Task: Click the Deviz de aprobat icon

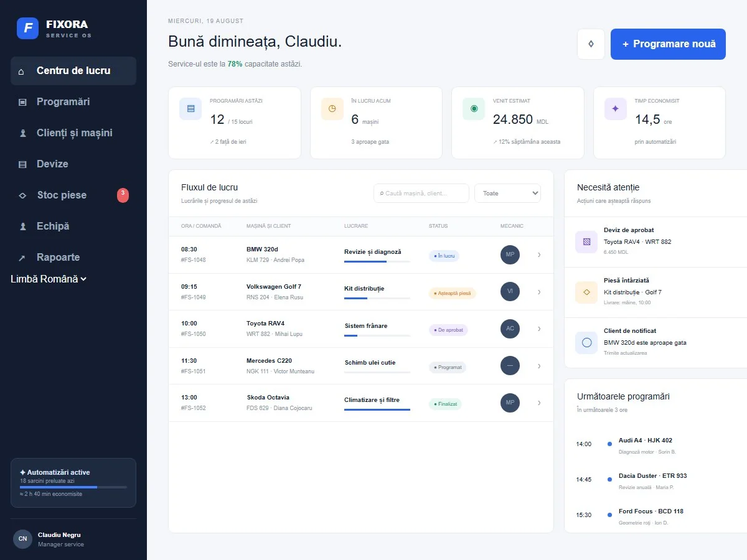Action: tap(586, 241)
